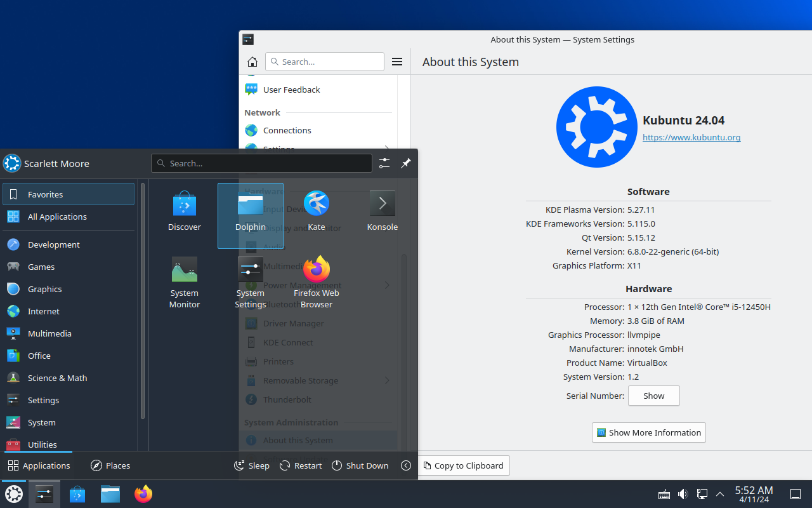Open System Settings from the Favorites grid
The height and width of the screenshot is (508, 812).
click(x=251, y=282)
